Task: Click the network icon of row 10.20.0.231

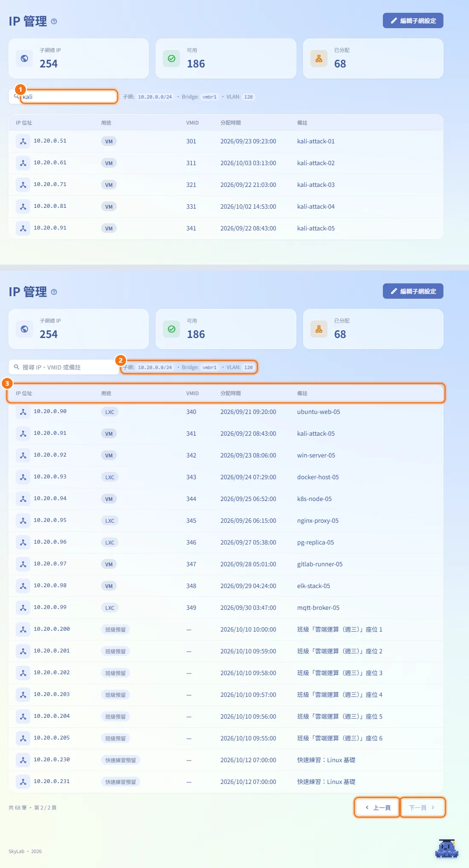Action: tap(23, 782)
